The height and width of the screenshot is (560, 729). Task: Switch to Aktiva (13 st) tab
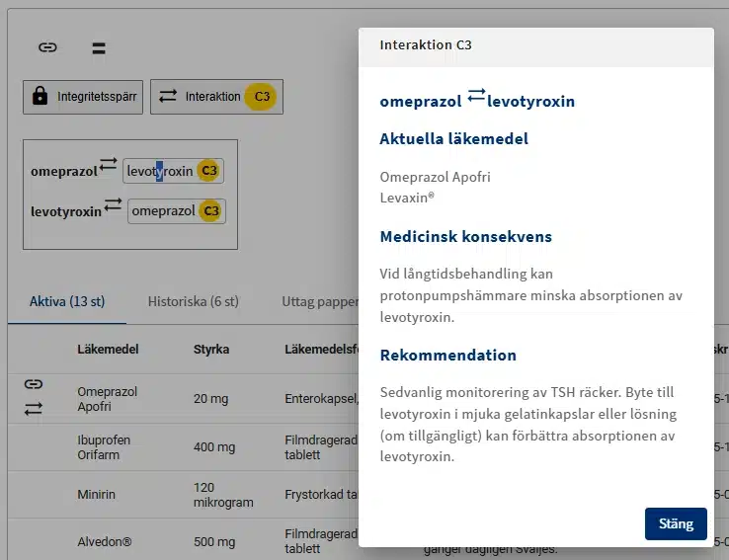67,302
